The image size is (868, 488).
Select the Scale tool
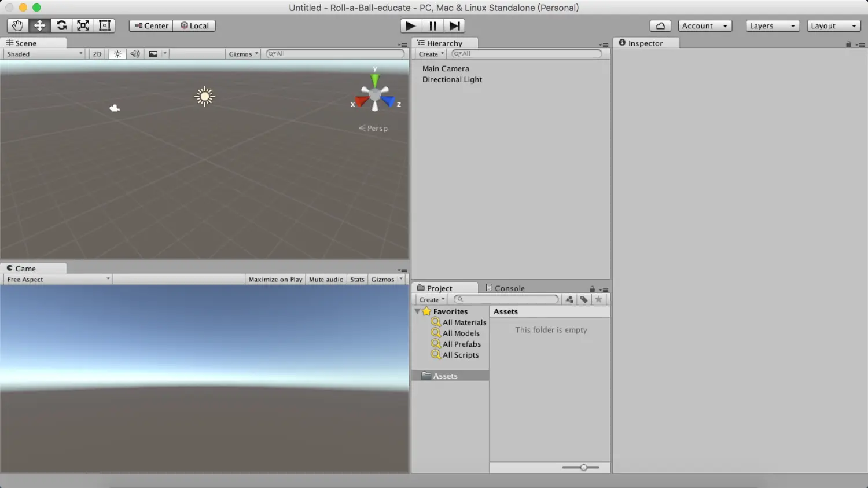coord(83,25)
